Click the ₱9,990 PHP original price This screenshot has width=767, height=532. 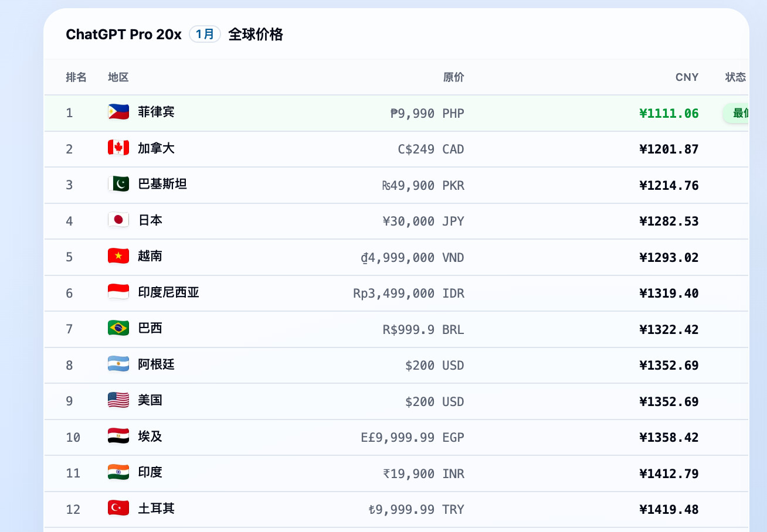[427, 113]
